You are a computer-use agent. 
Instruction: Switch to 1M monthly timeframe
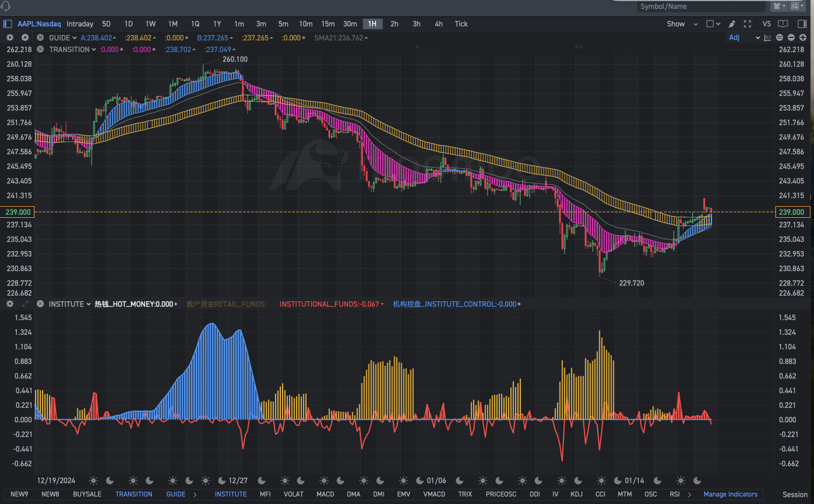[x=173, y=24]
